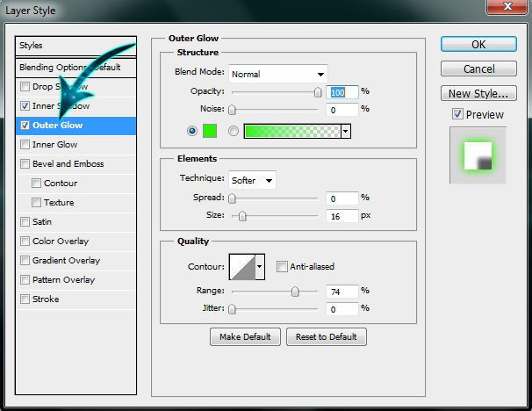Open the Blend Mode dropdown
The image size is (532, 411).
[278, 74]
